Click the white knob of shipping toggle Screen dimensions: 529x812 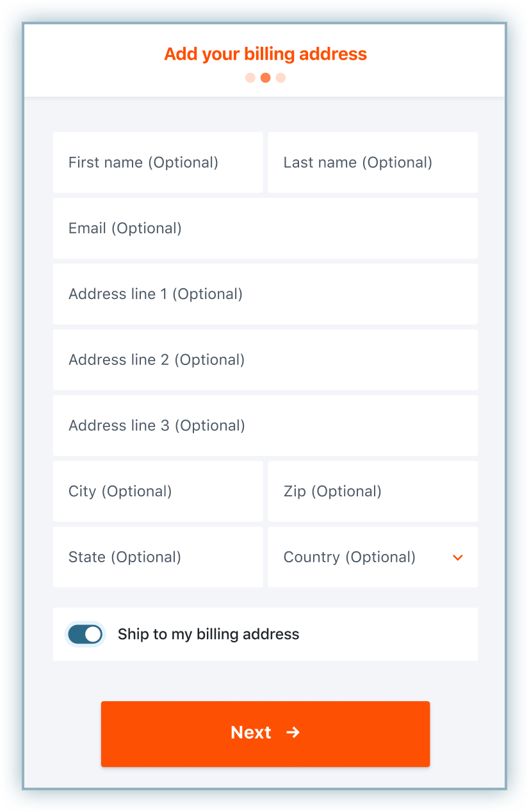(93, 635)
